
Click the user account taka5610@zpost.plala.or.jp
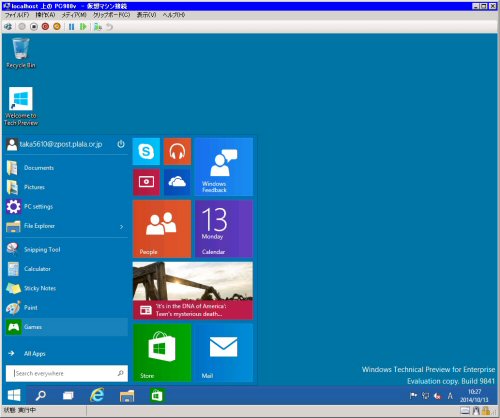pos(55,144)
